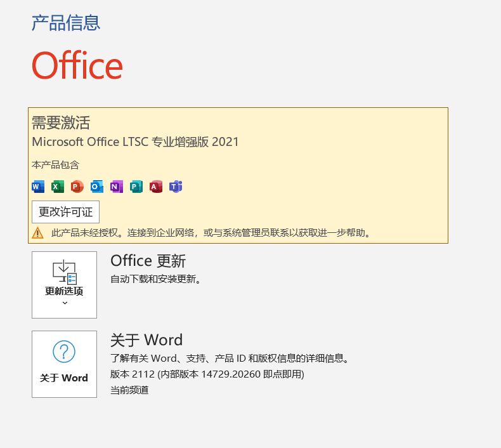
Task: Click the 自动下载和安装更新 text
Action: pyautogui.click(x=155, y=279)
